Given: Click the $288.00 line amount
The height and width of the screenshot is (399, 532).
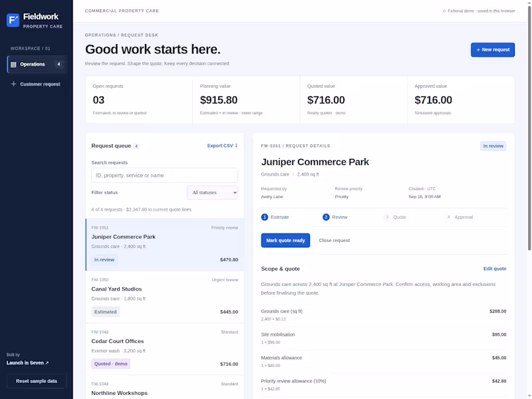Looking at the screenshot, I should 497,311.
